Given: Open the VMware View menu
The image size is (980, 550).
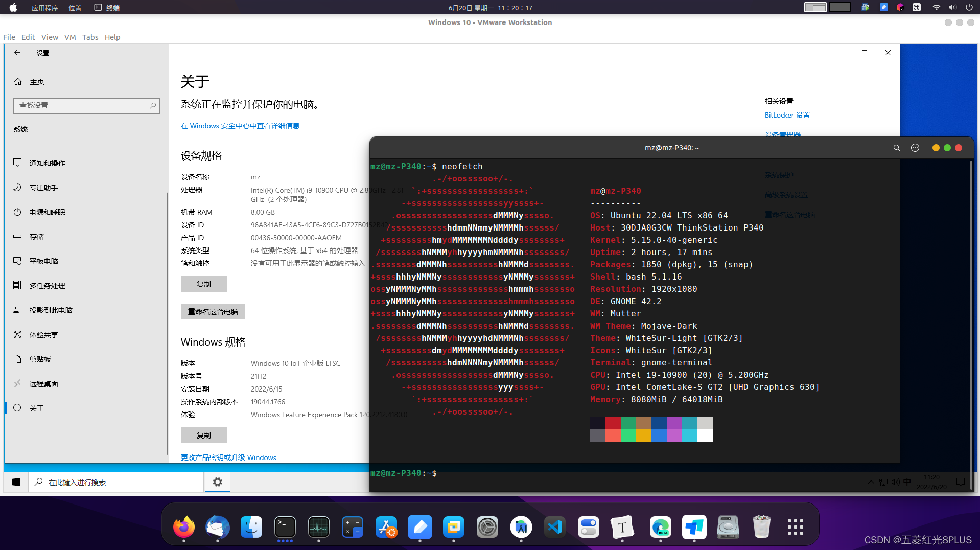Looking at the screenshot, I should tap(50, 37).
